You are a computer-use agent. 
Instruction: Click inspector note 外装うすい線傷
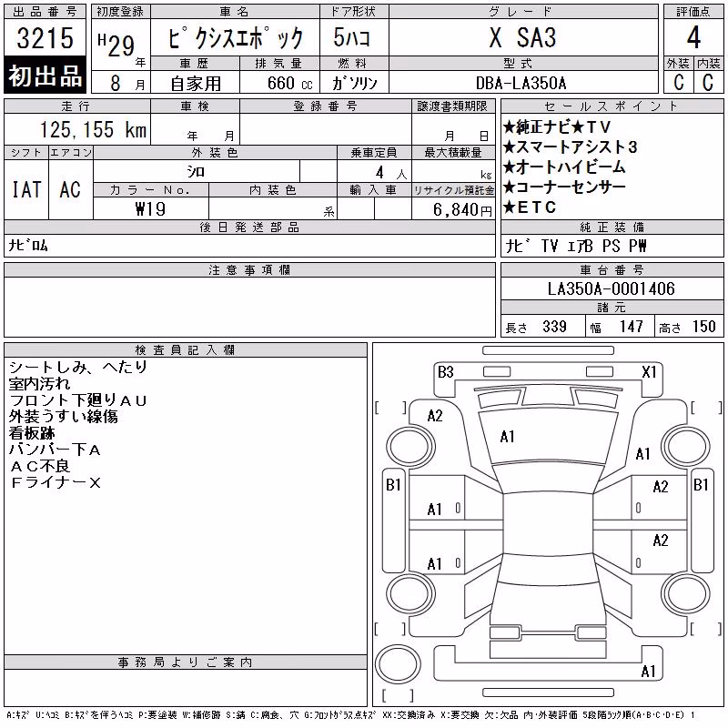pos(63,417)
